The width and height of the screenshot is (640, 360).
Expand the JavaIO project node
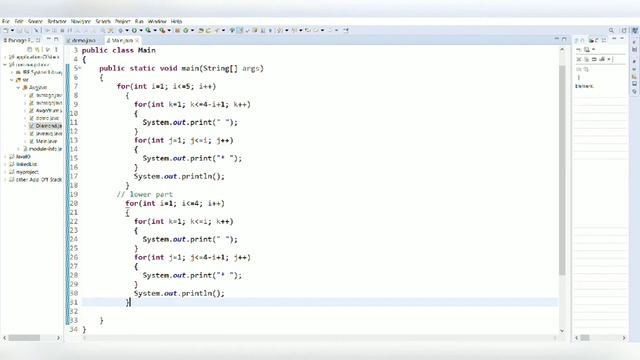tap(5, 156)
